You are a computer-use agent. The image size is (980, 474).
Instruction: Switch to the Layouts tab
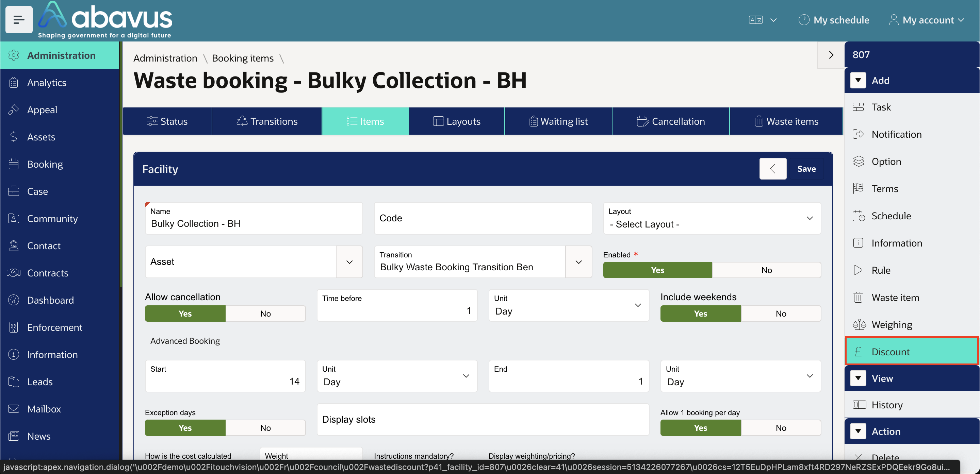(457, 121)
